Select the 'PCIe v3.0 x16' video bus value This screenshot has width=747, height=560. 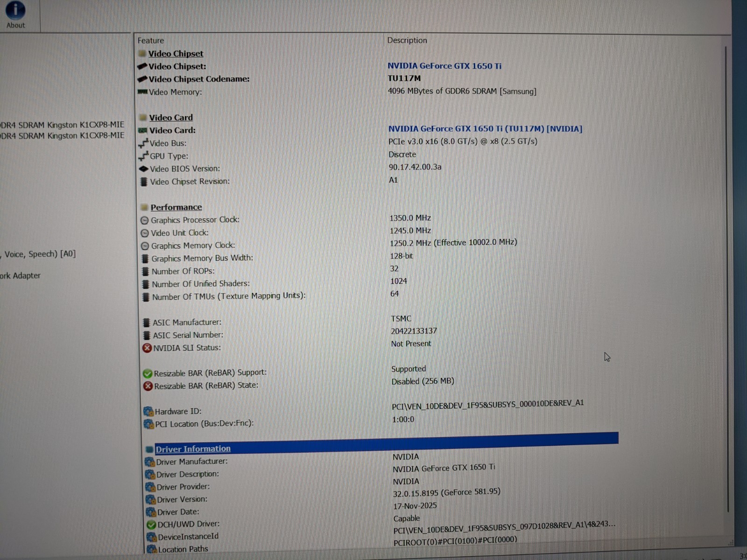pos(463,141)
